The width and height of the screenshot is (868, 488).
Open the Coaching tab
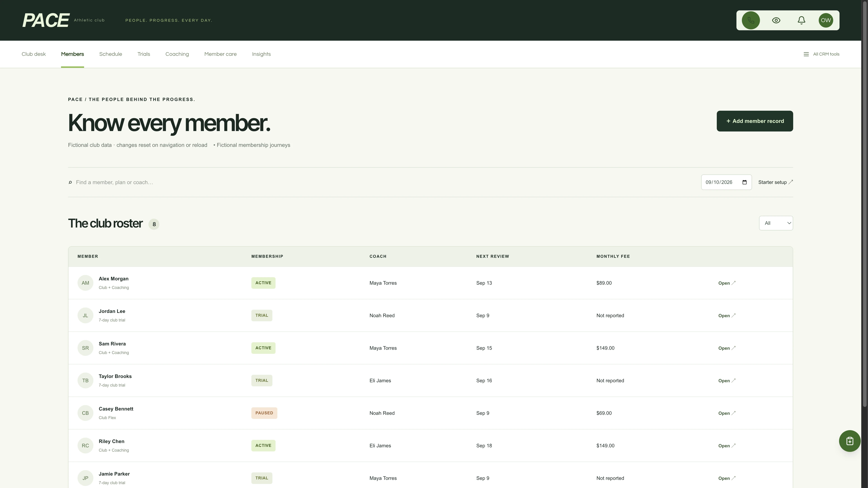(x=177, y=54)
